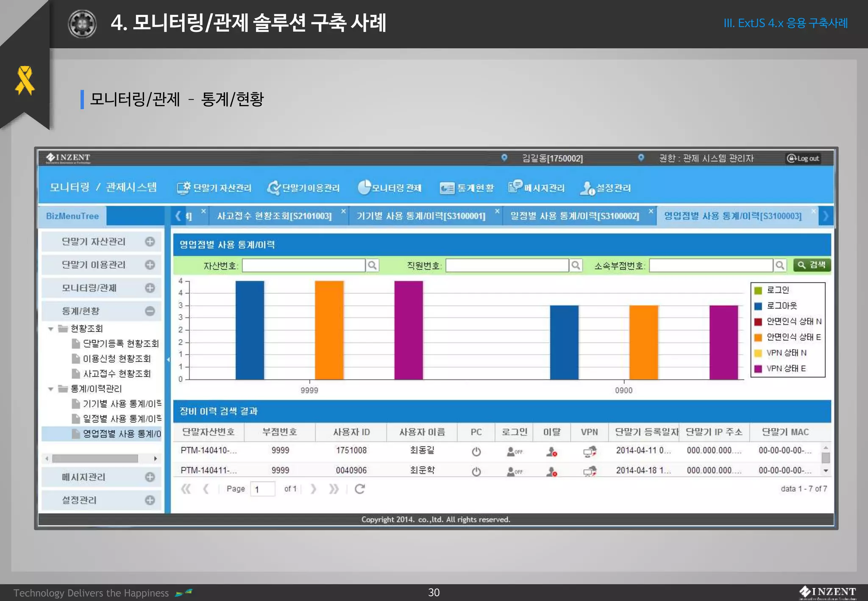Click PC power icon for 최동길
Viewport: 868px width, 601px height.
coord(476,452)
